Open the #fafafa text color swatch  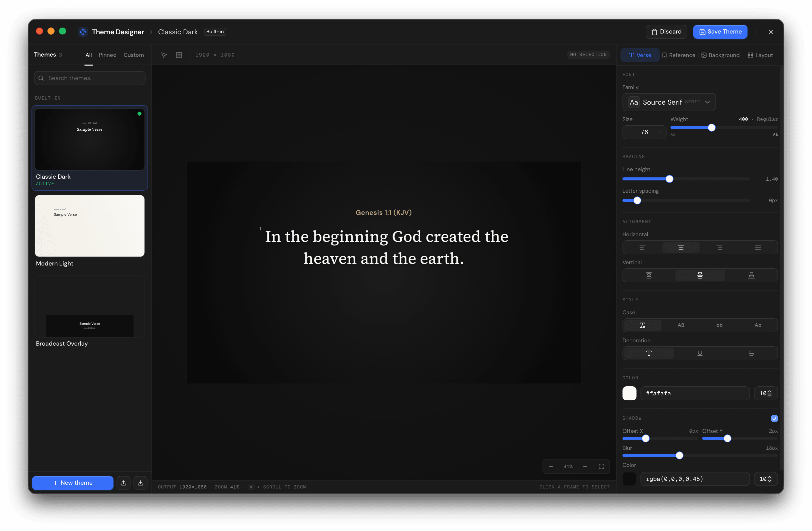tap(629, 393)
